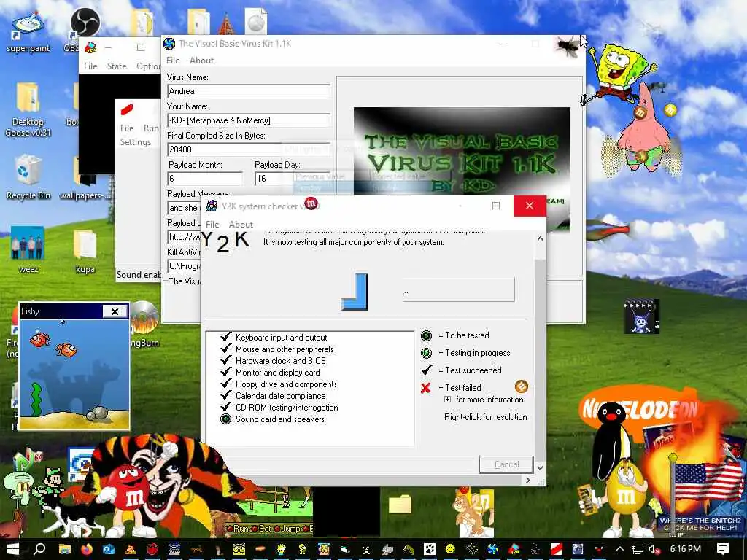The height and width of the screenshot is (560, 747).
Task: Open the super paint desktop shortcut
Action: (28, 32)
